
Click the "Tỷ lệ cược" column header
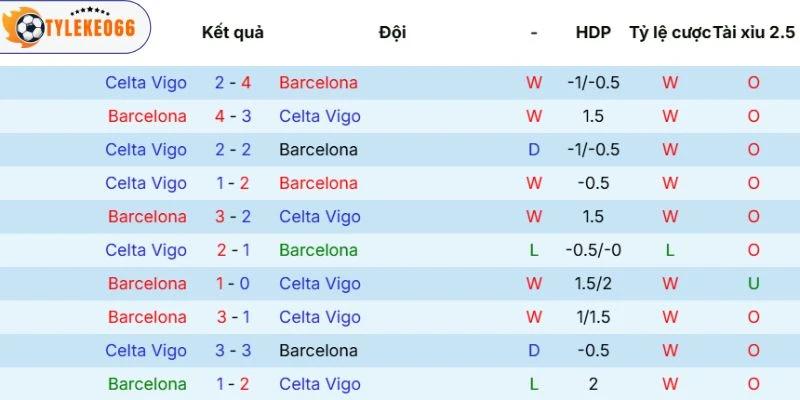[669, 32]
